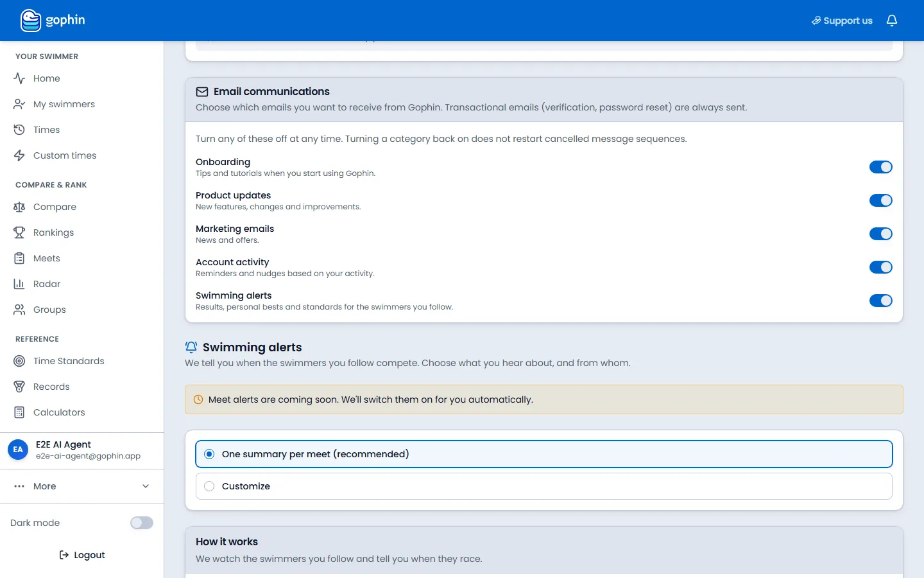
Task: Go to Rankings in the sidebar
Action: tap(53, 232)
